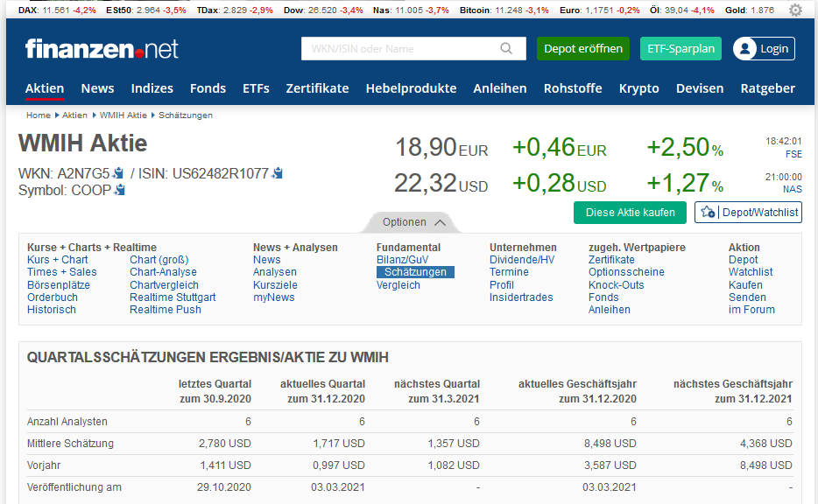Open the Kursziele link
This screenshot has height=504, width=818.
pos(276,285)
